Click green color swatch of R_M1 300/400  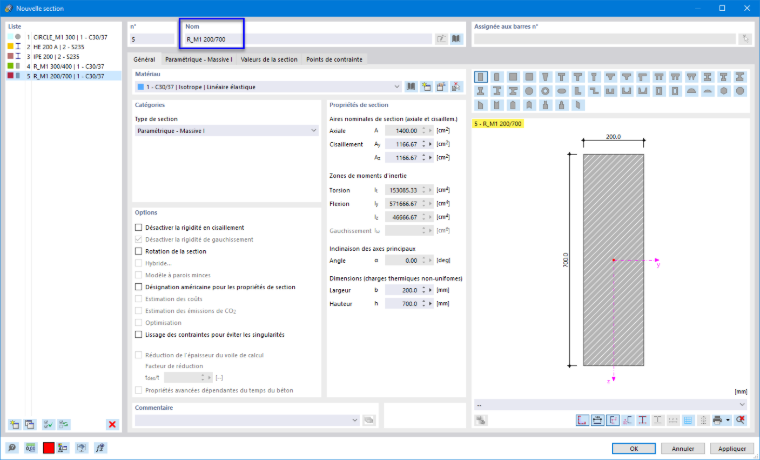pos(10,66)
